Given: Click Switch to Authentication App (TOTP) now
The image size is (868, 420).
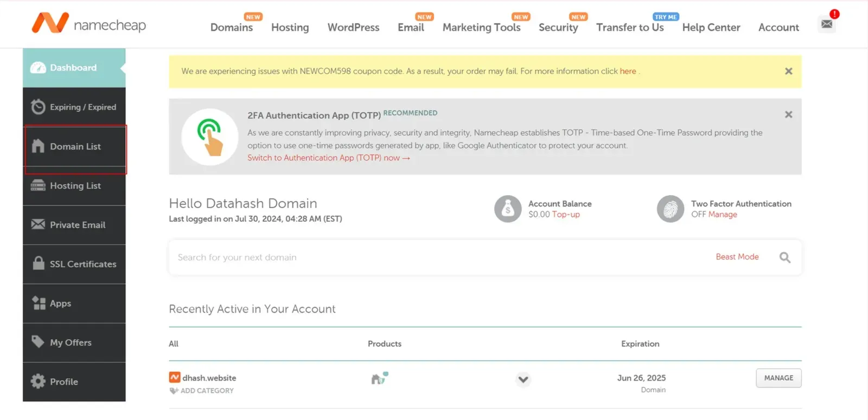Looking at the screenshot, I should click(329, 158).
